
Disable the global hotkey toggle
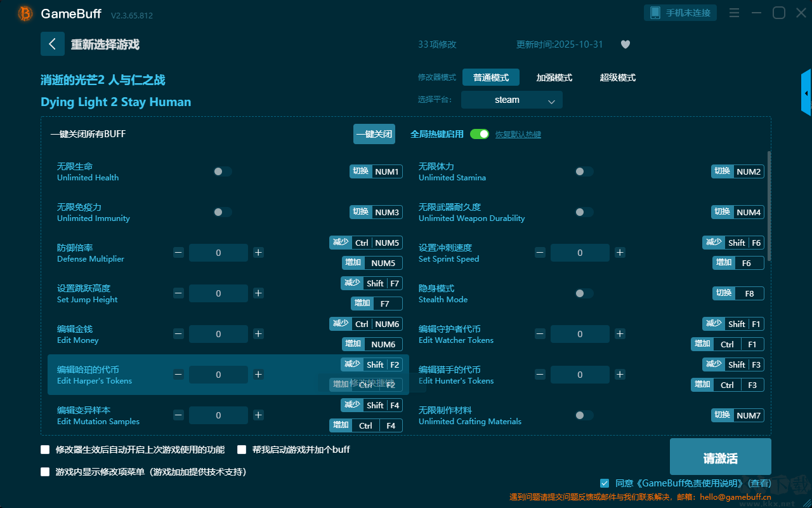click(x=480, y=134)
